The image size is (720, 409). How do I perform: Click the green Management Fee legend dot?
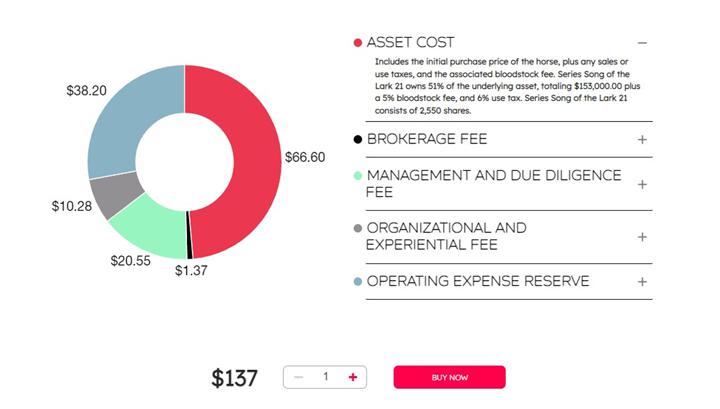(x=358, y=176)
